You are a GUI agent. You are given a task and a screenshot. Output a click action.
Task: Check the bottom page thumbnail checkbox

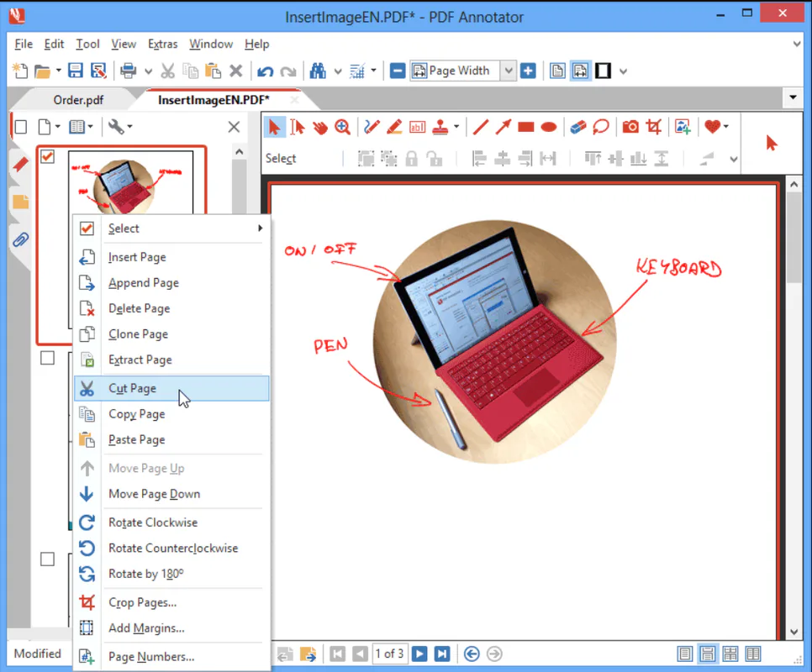tap(47, 559)
